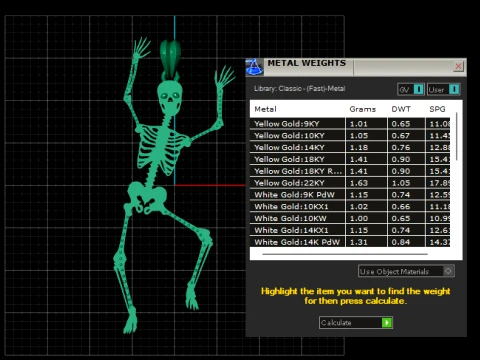
Task: Click the DWT column header
Action: [x=401, y=109]
